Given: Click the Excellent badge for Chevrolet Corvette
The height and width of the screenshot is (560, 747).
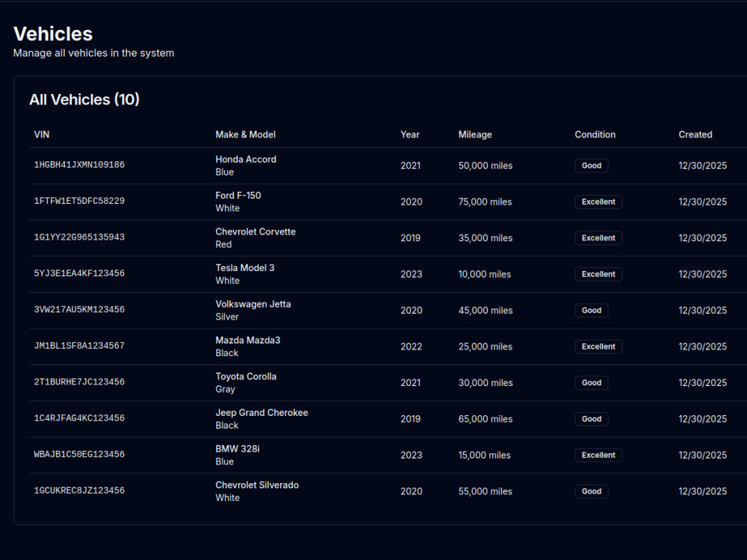Looking at the screenshot, I should coord(598,238).
